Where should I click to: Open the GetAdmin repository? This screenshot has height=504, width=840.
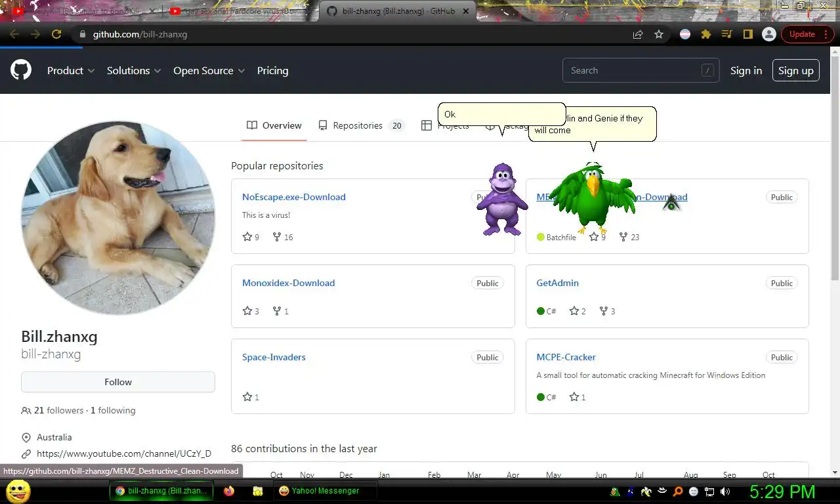click(558, 283)
